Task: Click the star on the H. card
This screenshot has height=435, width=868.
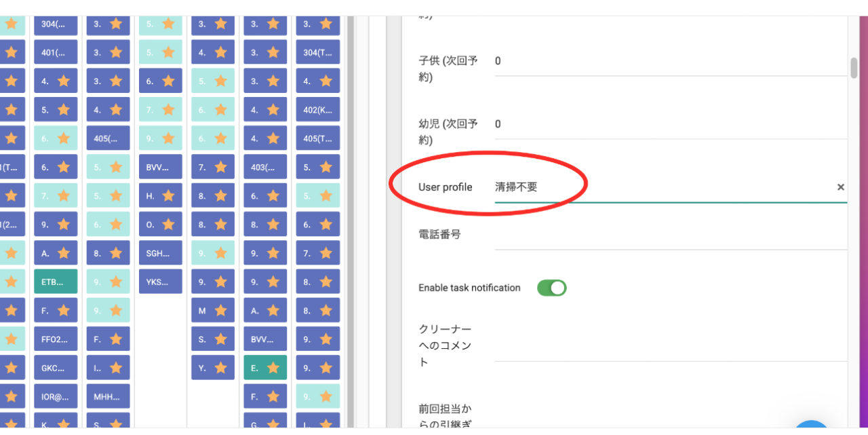Action: [x=168, y=195]
